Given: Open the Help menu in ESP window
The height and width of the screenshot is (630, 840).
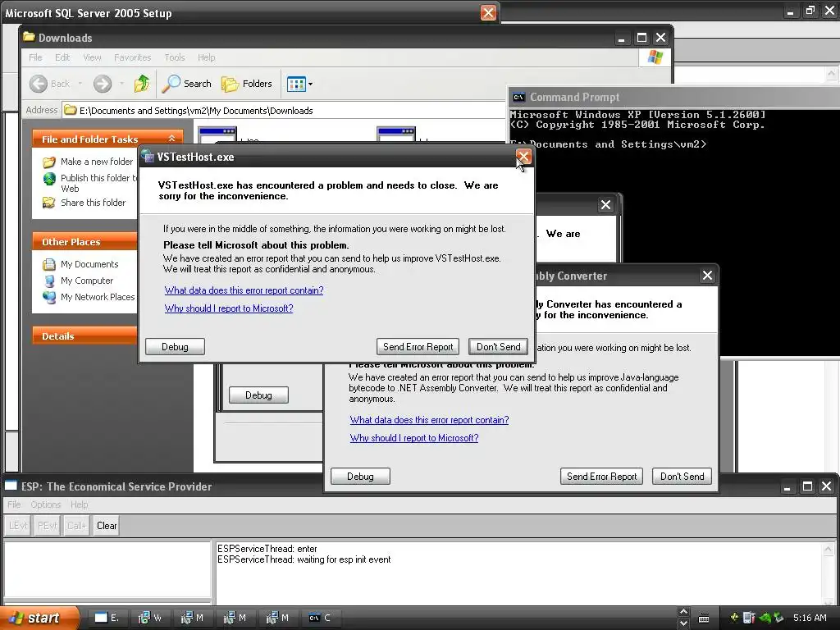Looking at the screenshot, I should [80, 504].
